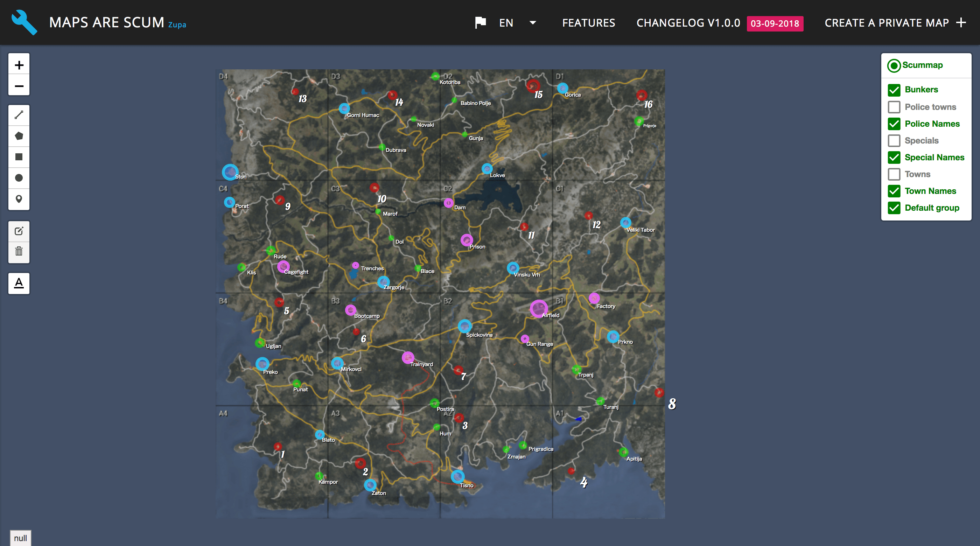
Task: Open the flag language selector
Action: 480,22
